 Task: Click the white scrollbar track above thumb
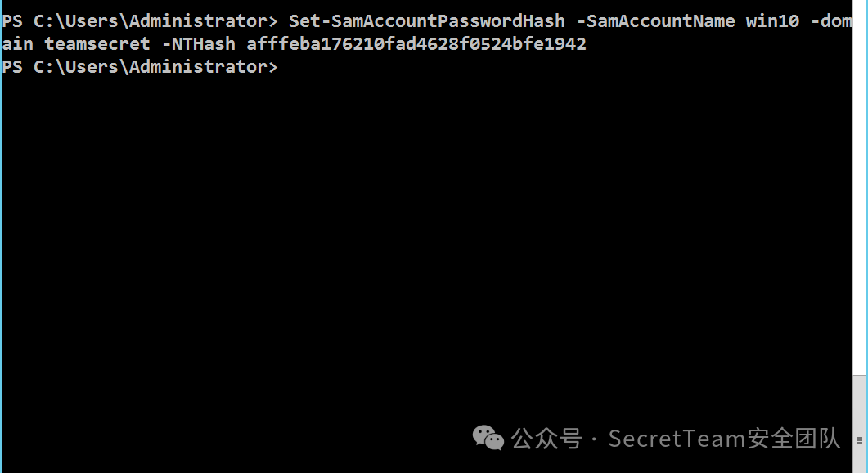click(x=859, y=187)
